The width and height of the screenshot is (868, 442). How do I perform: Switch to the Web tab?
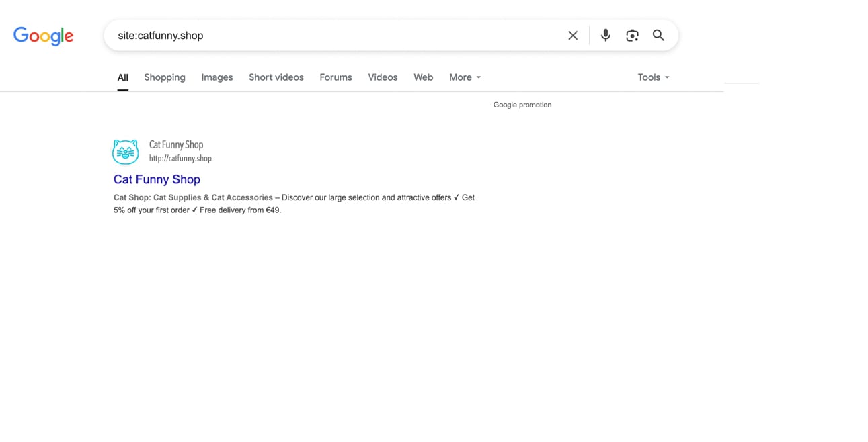click(423, 77)
